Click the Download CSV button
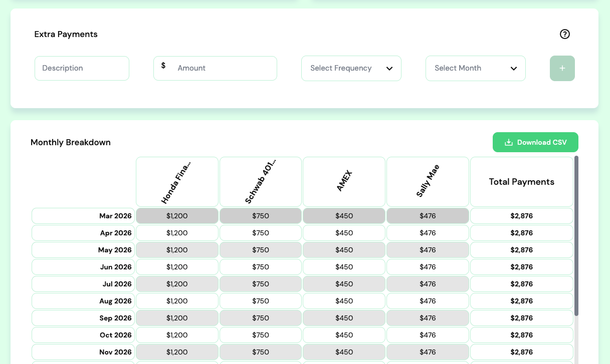610x364 pixels. coord(535,142)
